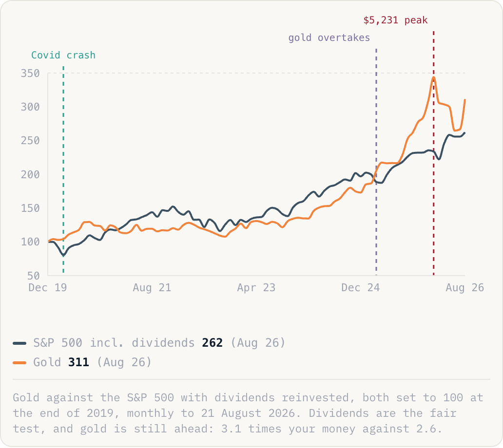The height and width of the screenshot is (448, 503).
Task: Select the S&P 500 incl. dividends legend entry
Action: pyautogui.click(x=149, y=343)
